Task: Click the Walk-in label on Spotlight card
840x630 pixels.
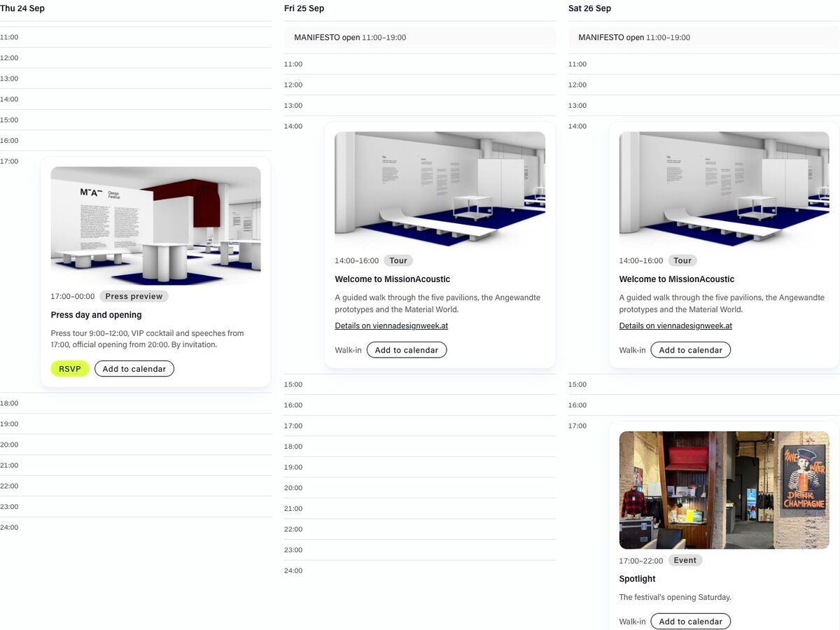Action: point(632,622)
